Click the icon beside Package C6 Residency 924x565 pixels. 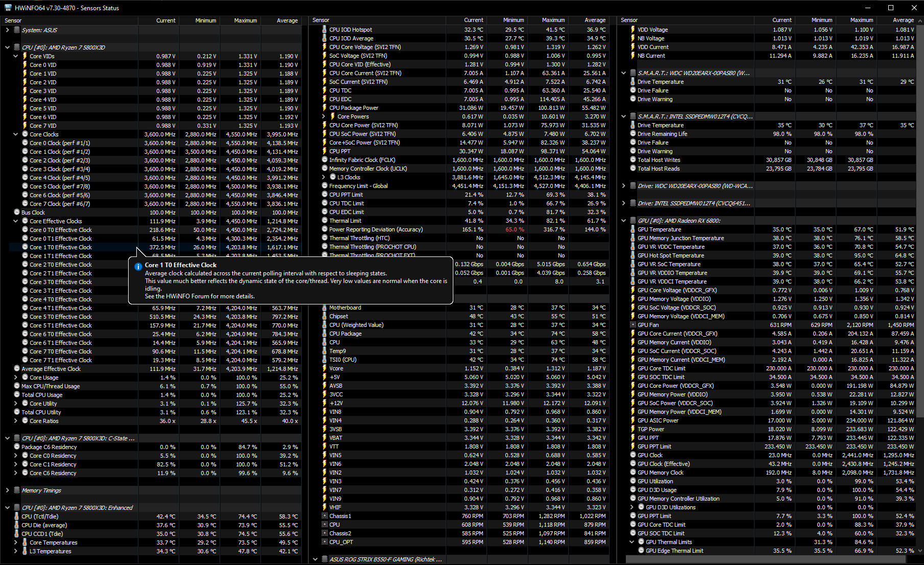(17, 447)
